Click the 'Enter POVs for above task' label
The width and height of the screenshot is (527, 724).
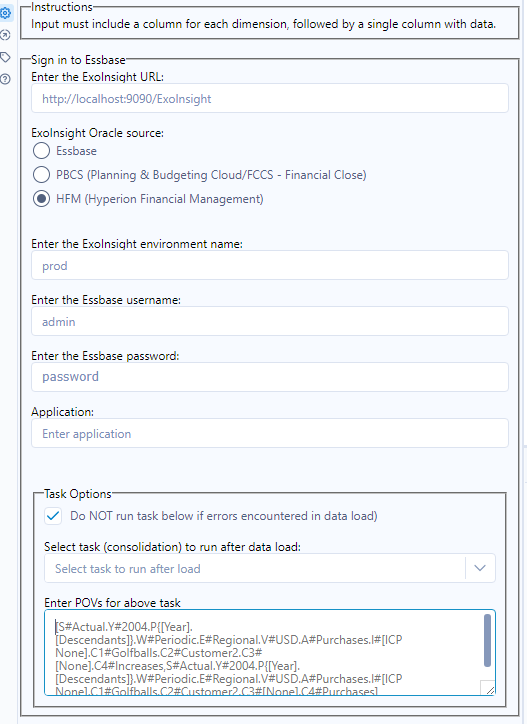click(x=112, y=603)
